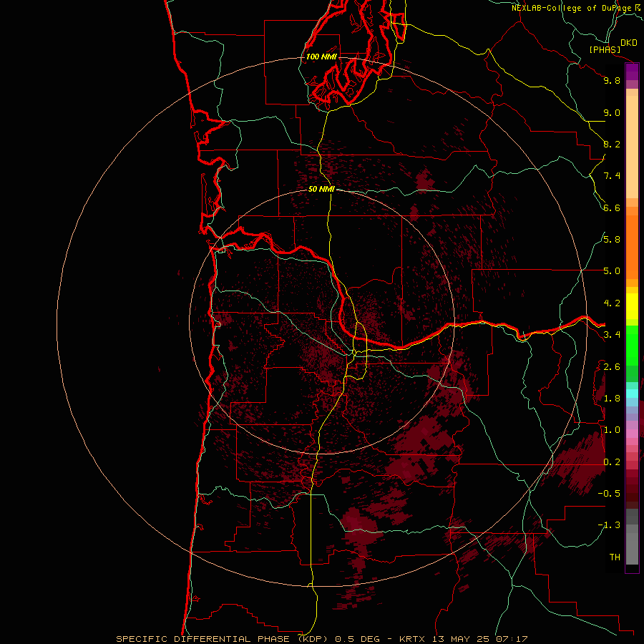Click the 100 NMI range ring label
This screenshot has height=644, width=644.
321,57
